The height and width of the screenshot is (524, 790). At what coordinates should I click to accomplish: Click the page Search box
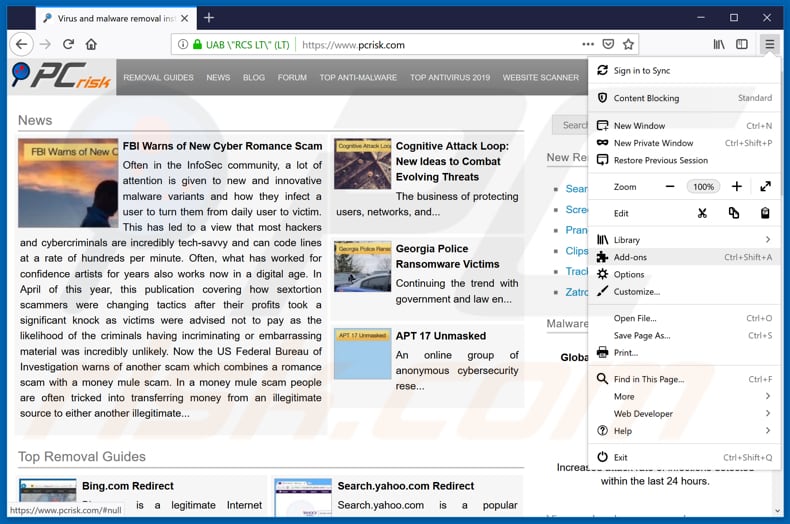[x=570, y=125]
